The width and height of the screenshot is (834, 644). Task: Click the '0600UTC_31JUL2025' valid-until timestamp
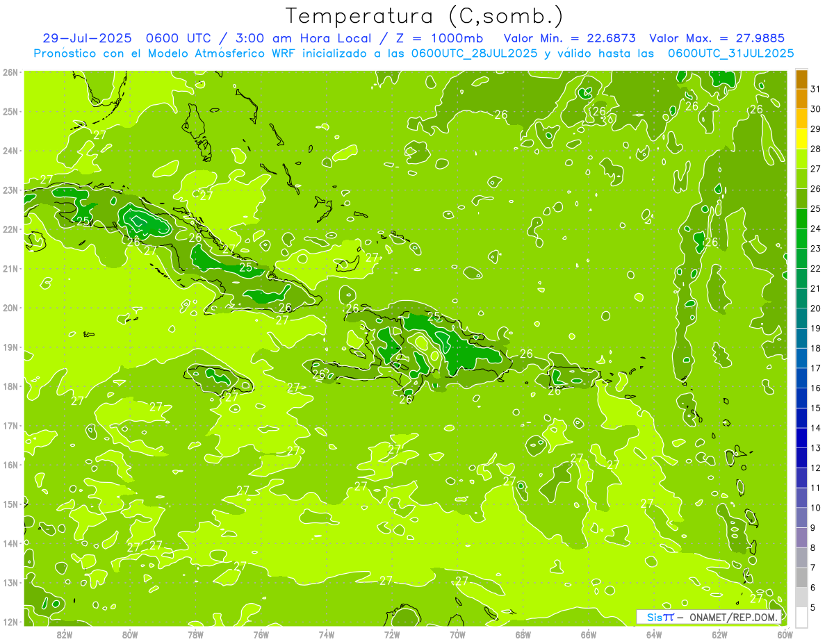tap(730, 53)
